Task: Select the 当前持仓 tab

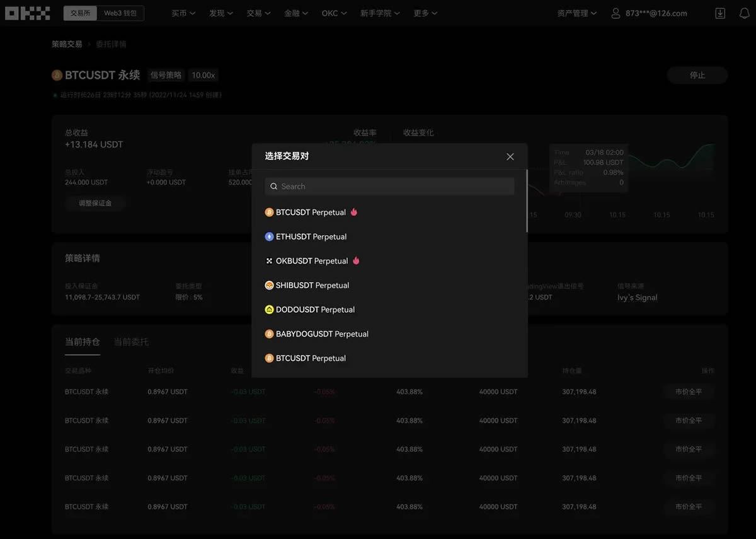Action: (x=83, y=342)
